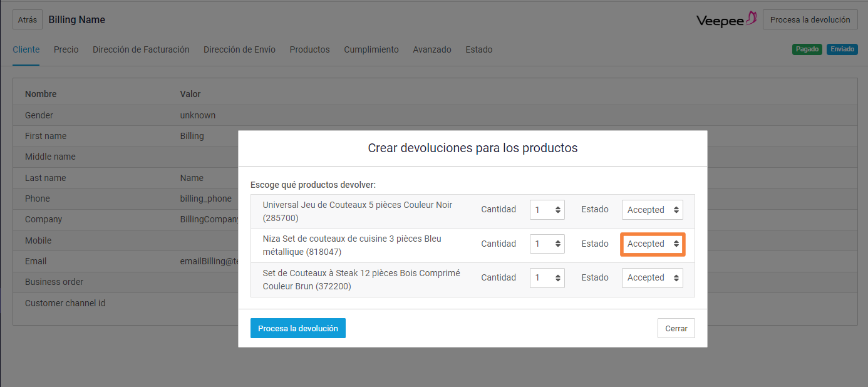Click the Phone row label
This screenshot has width=868, height=387.
38,199
